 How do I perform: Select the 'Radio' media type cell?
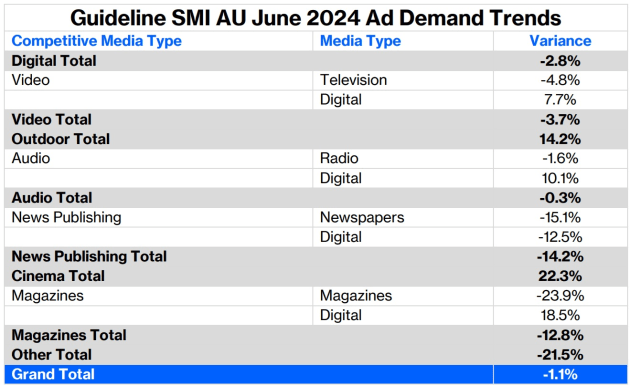pyautogui.click(x=339, y=158)
